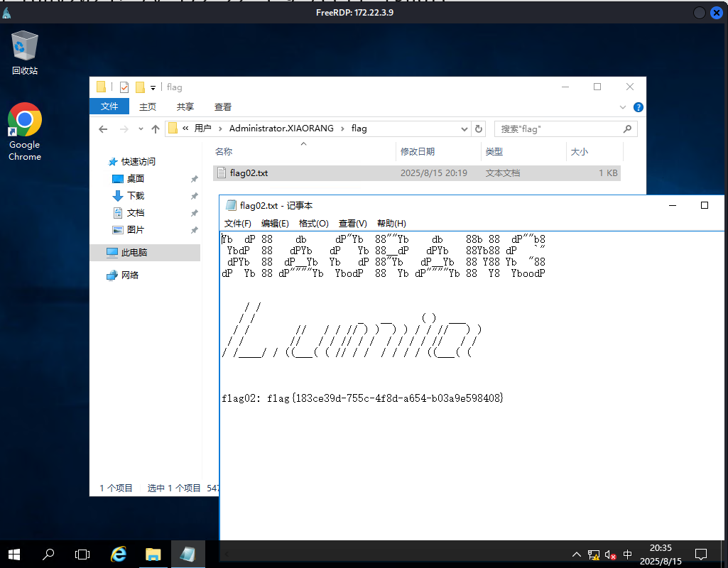728x568 pixels.
Task: Open Explorer 共享 ribbon tab
Action: point(185,106)
